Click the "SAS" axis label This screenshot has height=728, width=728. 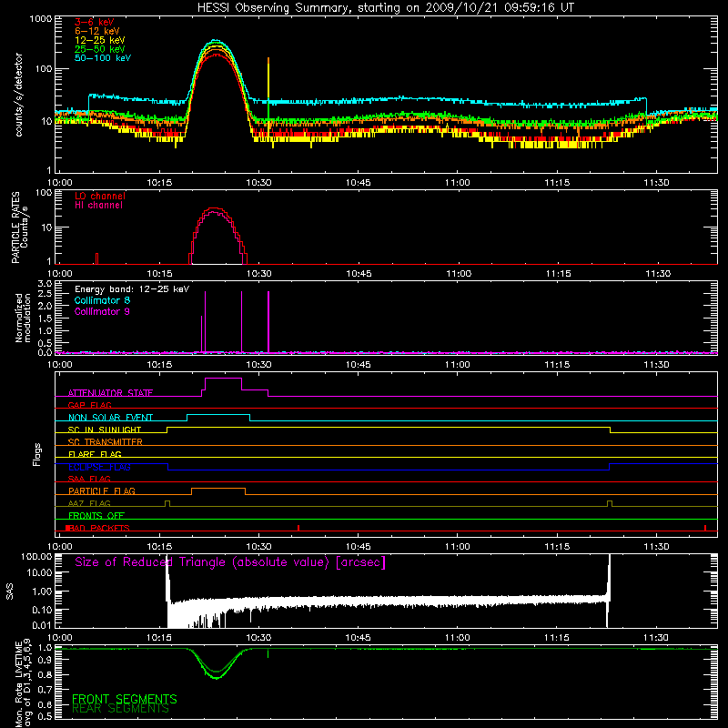point(9,591)
